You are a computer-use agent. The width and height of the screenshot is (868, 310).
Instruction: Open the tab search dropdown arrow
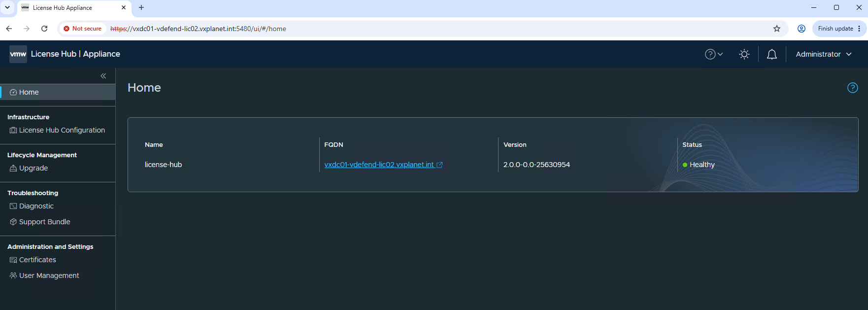coord(7,7)
